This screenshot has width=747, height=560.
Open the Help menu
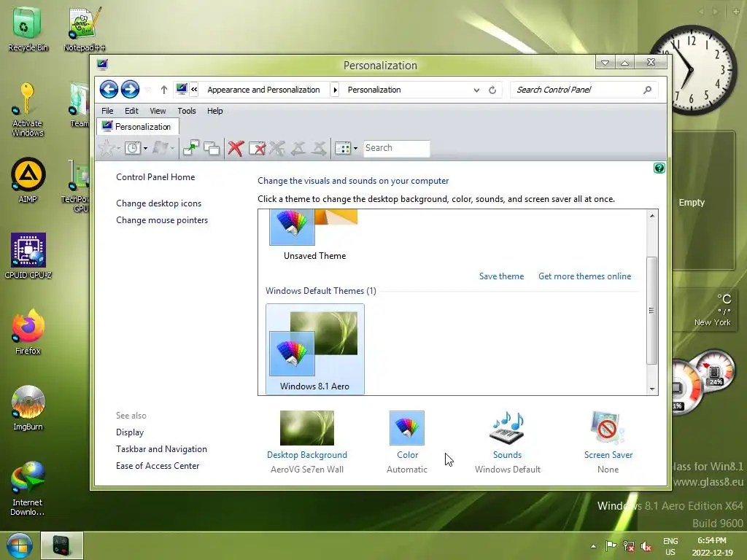[215, 111]
